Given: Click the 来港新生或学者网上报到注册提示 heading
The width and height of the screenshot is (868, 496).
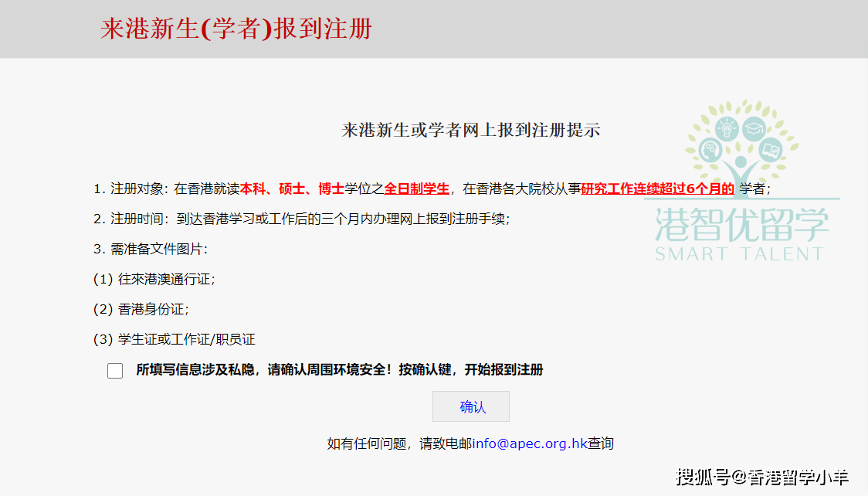Looking at the screenshot, I should click(x=471, y=130).
